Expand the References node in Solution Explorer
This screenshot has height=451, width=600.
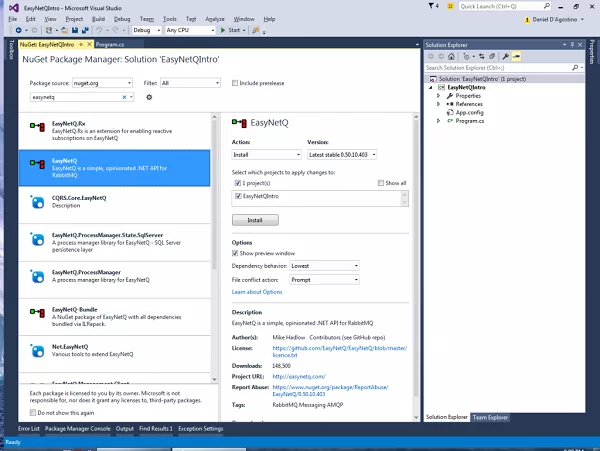pyautogui.click(x=439, y=103)
